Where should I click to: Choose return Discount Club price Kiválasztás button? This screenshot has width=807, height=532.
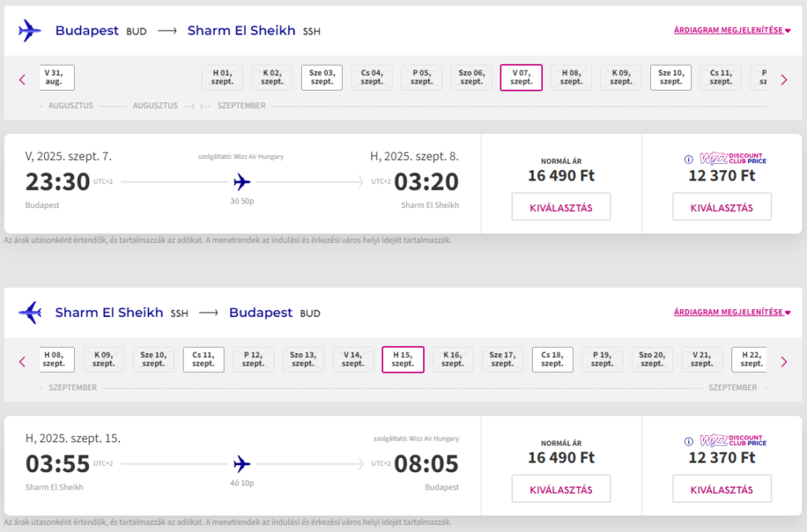[721, 489]
